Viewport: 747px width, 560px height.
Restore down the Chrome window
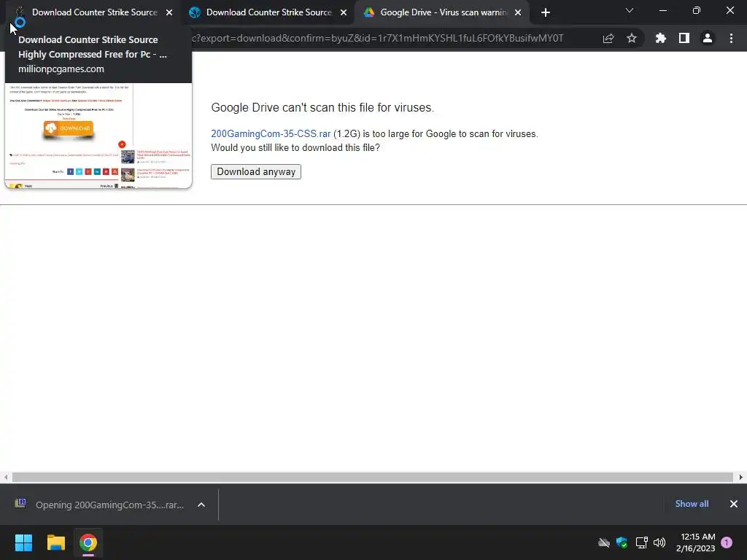697,10
